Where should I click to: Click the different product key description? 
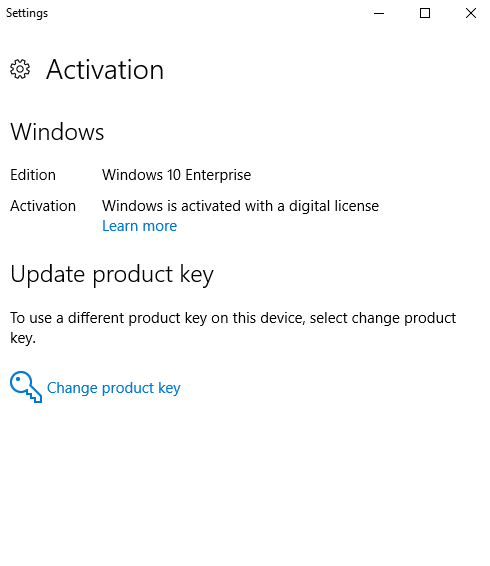tap(233, 328)
